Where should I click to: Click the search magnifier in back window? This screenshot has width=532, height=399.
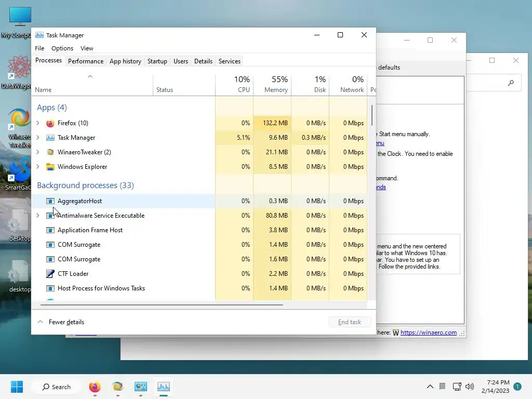511,83
